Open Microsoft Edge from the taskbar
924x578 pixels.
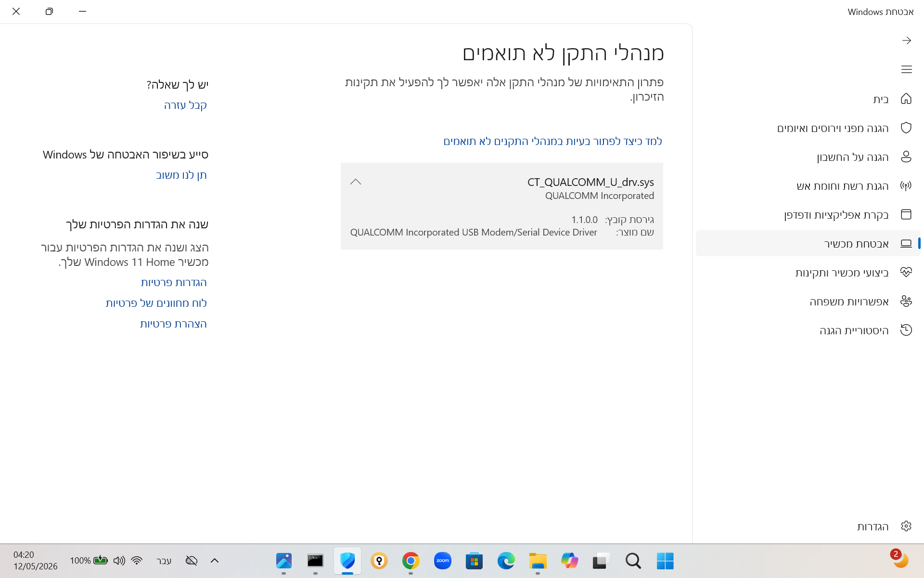pos(506,561)
